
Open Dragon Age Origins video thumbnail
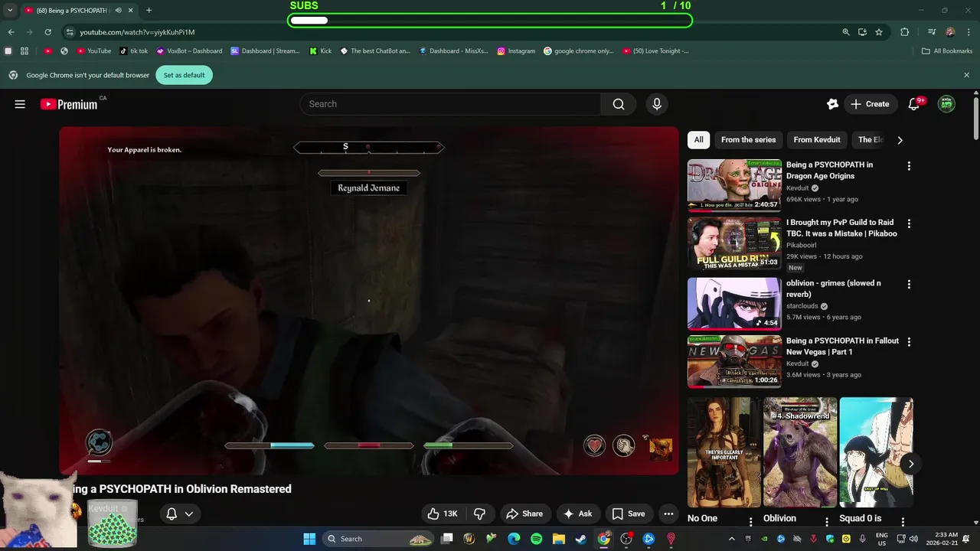coord(734,184)
